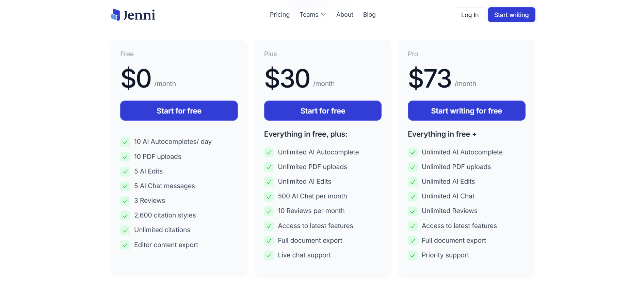644x284 pixels.
Task: Click the Plus plan card heading
Action: [x=270, y=54]
